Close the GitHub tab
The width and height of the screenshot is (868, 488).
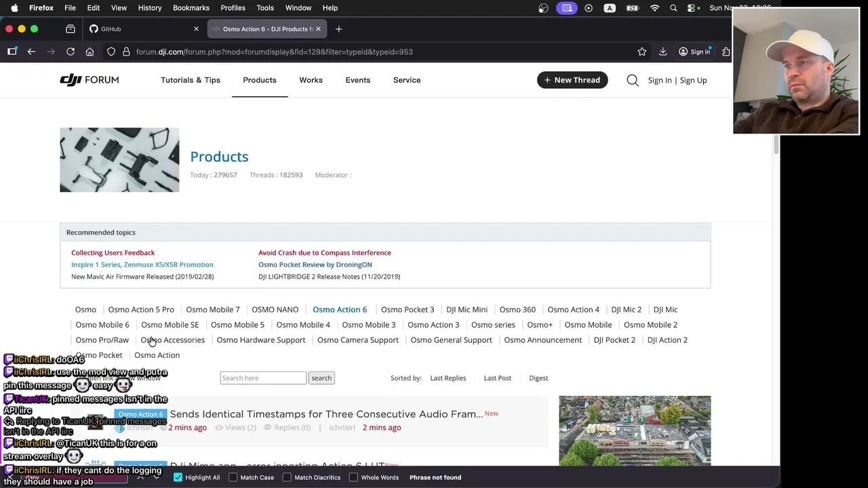point(196,29)
